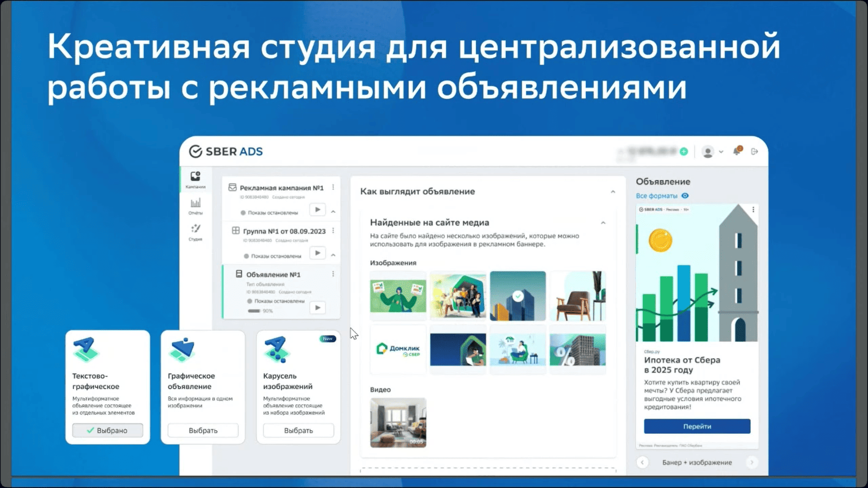868x488 pixels.
Task: Click the SBER ADS logo
Action: point(226,151)
